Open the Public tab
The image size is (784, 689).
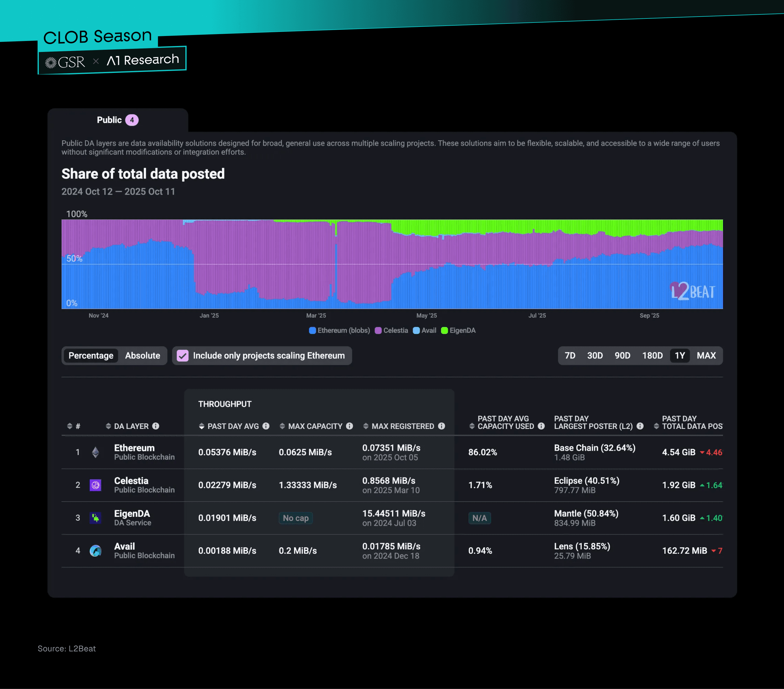click(118, 120)
